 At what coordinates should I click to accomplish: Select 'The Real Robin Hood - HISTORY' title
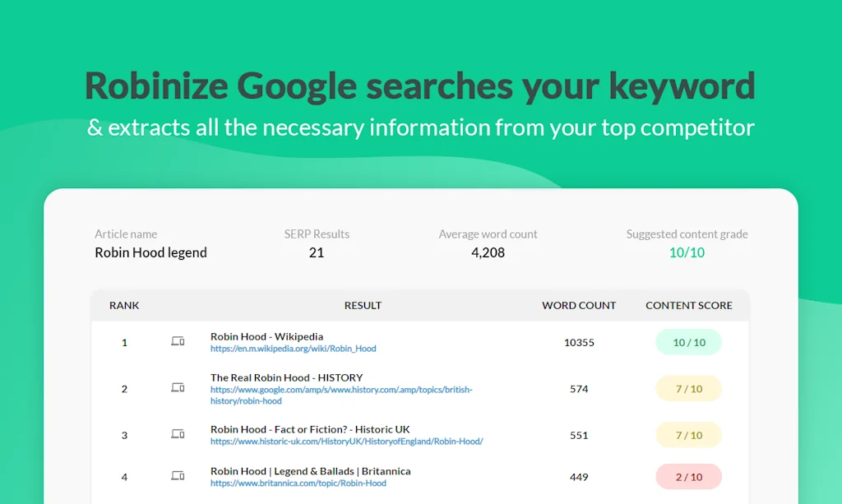click(x=286, y=377)
